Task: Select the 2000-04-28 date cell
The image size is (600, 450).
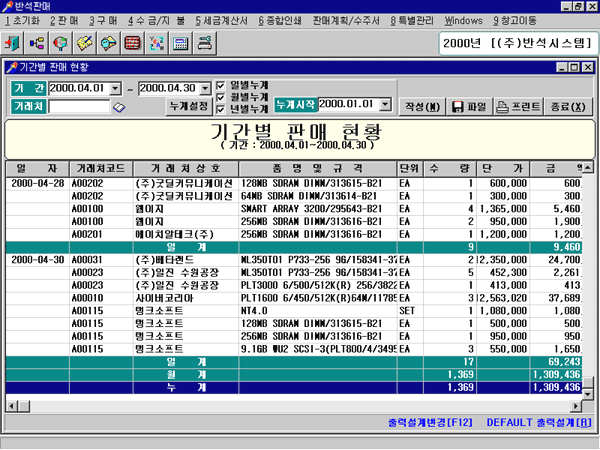Action: click(38, 183)
